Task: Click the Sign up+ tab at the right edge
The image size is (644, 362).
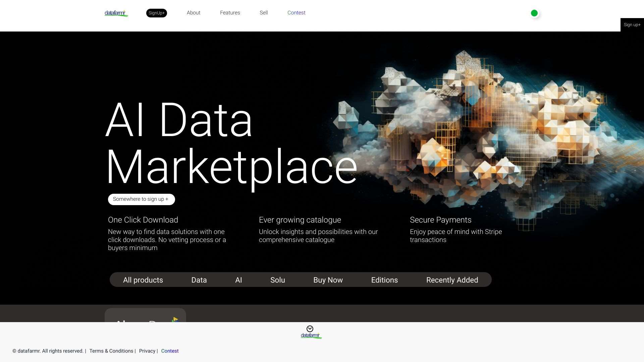Action: pos(632,25)
